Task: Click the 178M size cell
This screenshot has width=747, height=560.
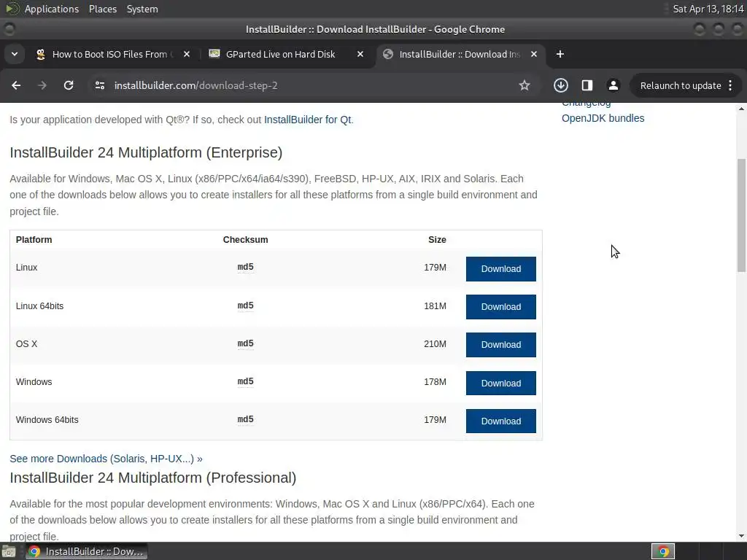Action: pos(435,381)
